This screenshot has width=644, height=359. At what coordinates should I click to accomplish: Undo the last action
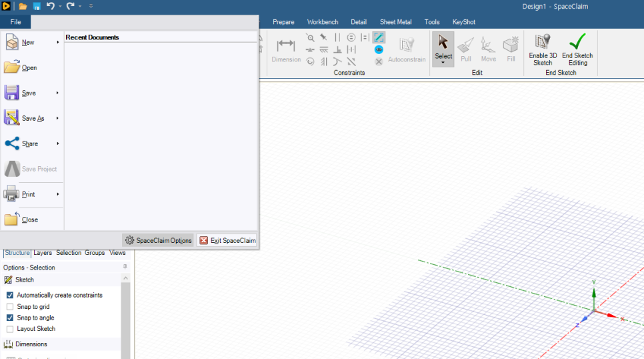pyautogui.click(x=51, y=6)
